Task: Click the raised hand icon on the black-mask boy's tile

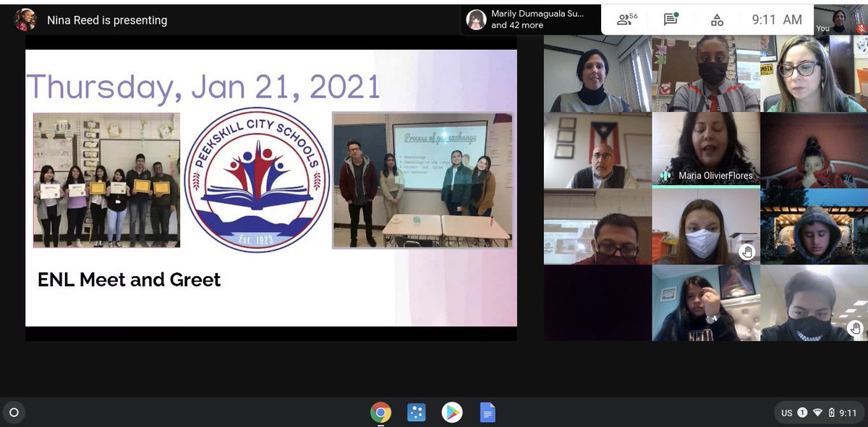Action: point(855,329)
